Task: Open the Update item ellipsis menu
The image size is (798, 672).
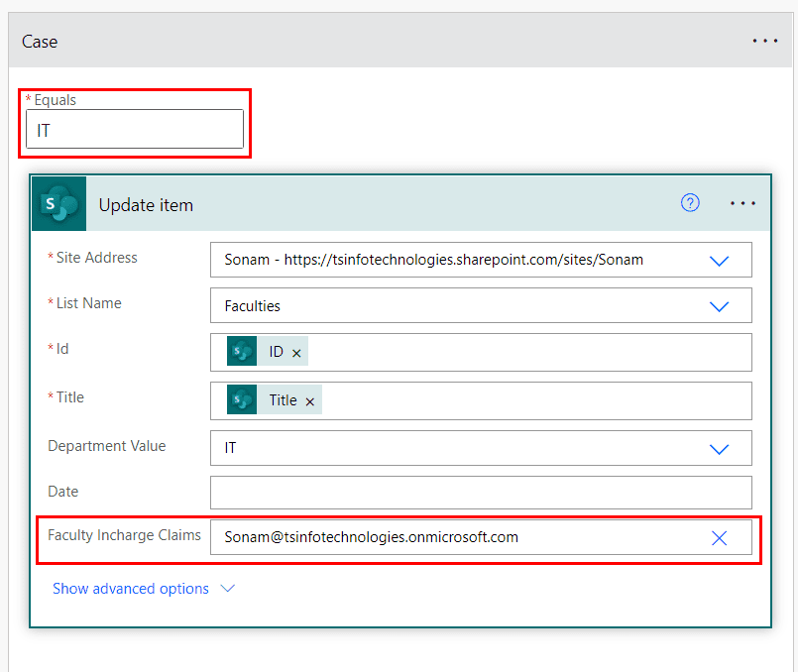Action: pyautogui.click(x=742, y=203)
